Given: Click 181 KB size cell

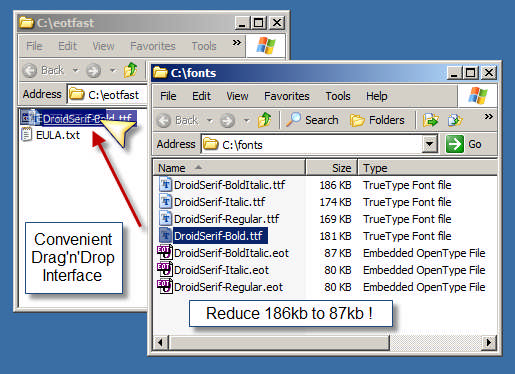Looking at the screenshot, I should [335, 236].
